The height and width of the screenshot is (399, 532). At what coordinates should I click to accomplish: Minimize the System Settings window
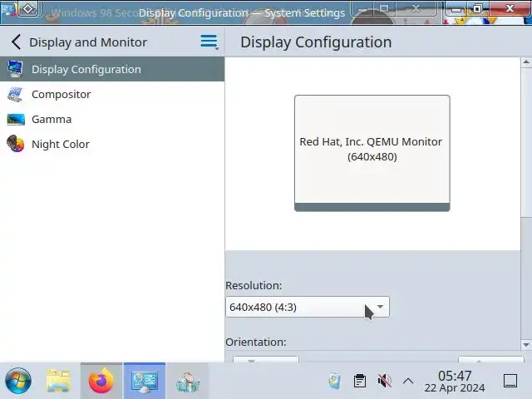tap(456, 9)
